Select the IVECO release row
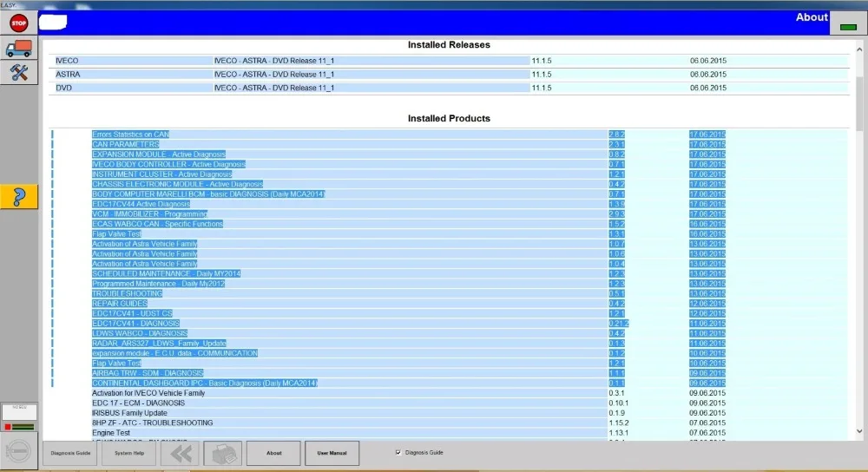The height and width of the screenshot is (472, 868). [x=449, y=61]
